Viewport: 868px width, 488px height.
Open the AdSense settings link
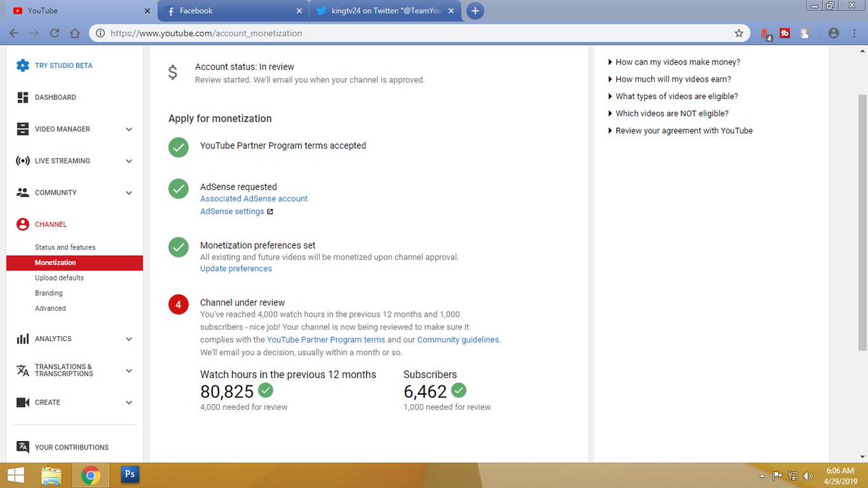tap(232, 212)
